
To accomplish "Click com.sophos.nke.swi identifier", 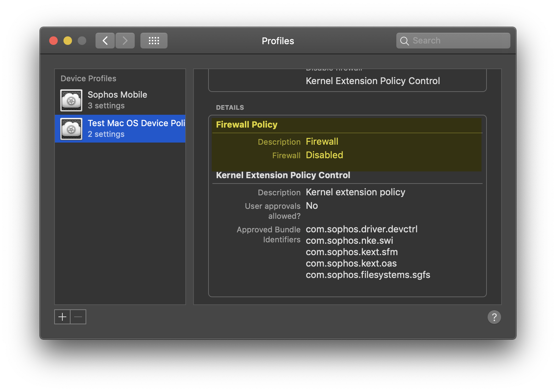I will coord(350,241).
